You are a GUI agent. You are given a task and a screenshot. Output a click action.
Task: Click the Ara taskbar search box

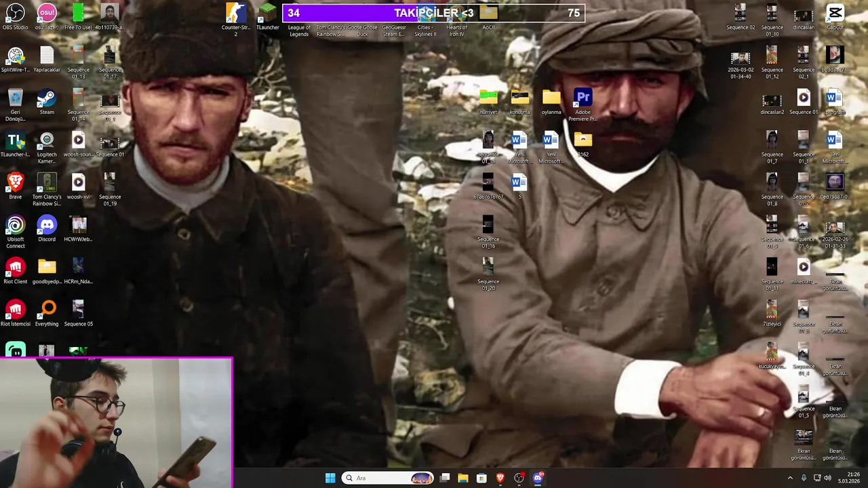[x=388, y=478]
